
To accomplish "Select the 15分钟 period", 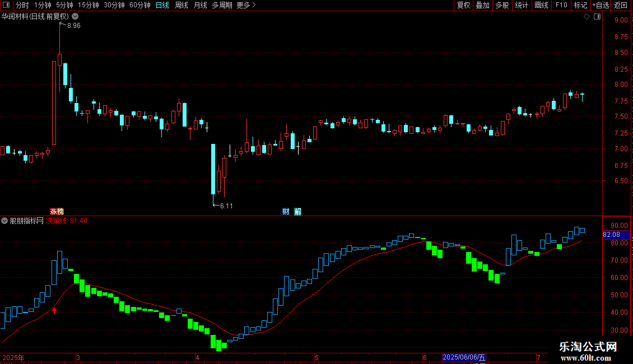I will 89,5.
